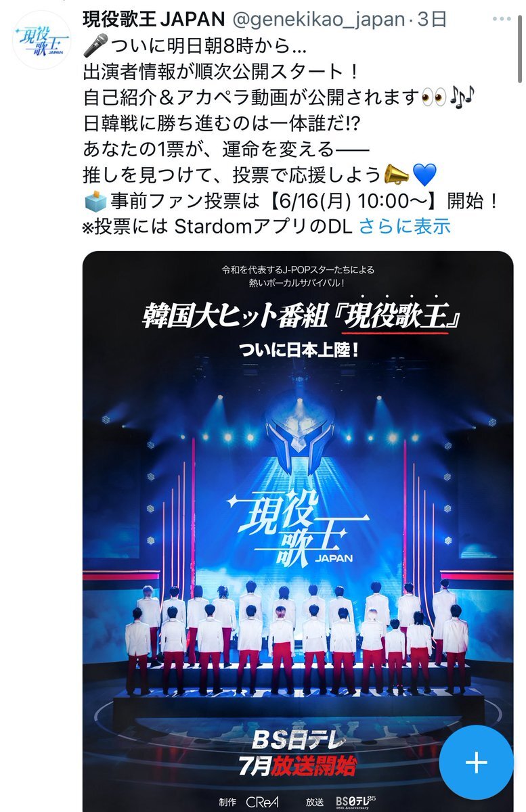Click the 韓国大ヒット番組『現役歌王』 poster headline
Screen dimensions: 526x812
(297, 317)
